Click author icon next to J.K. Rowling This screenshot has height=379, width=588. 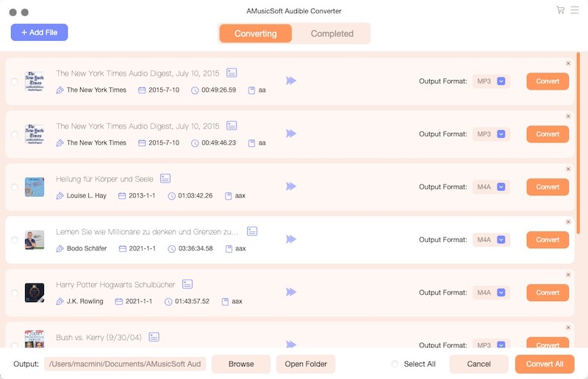click(60, 301)
